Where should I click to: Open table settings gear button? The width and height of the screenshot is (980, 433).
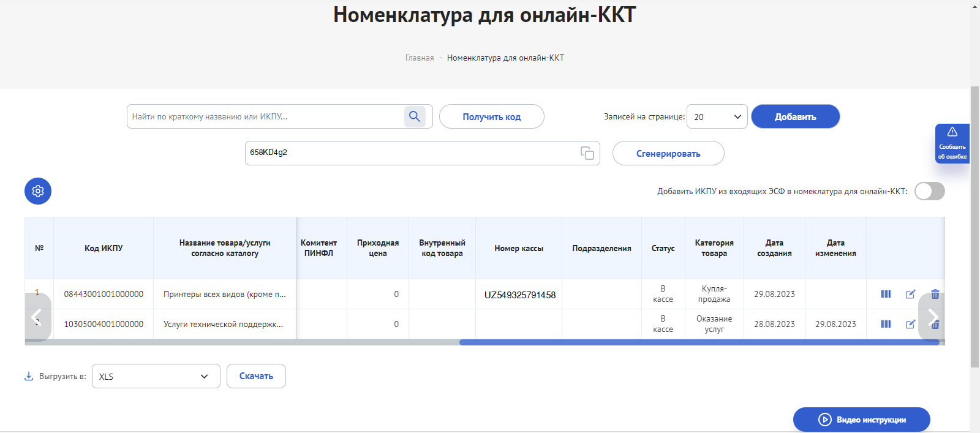tap(38, 191)
